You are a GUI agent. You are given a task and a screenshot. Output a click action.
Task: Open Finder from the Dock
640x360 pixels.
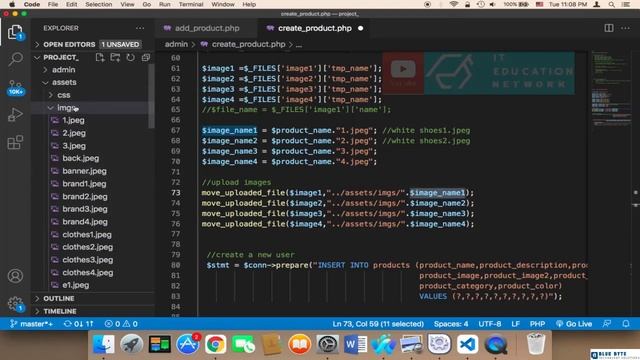point(104,344)
